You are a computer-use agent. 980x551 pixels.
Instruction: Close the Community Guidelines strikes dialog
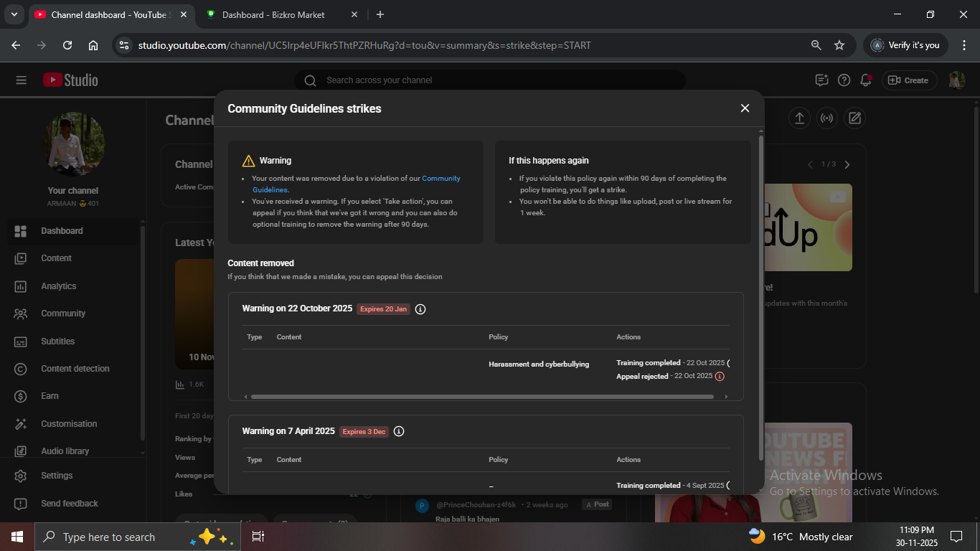pyautogui.click(x=745, y=108)
